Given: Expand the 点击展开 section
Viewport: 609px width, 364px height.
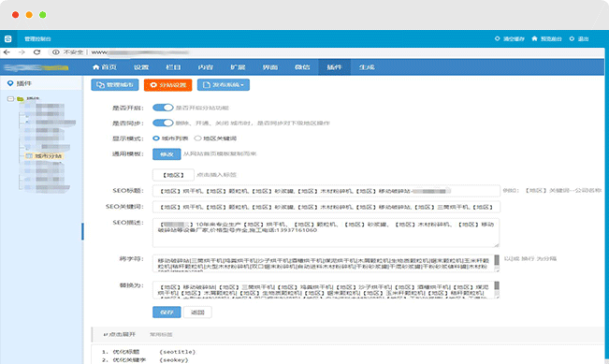Looking at the screenshot, I should point(120,334).
